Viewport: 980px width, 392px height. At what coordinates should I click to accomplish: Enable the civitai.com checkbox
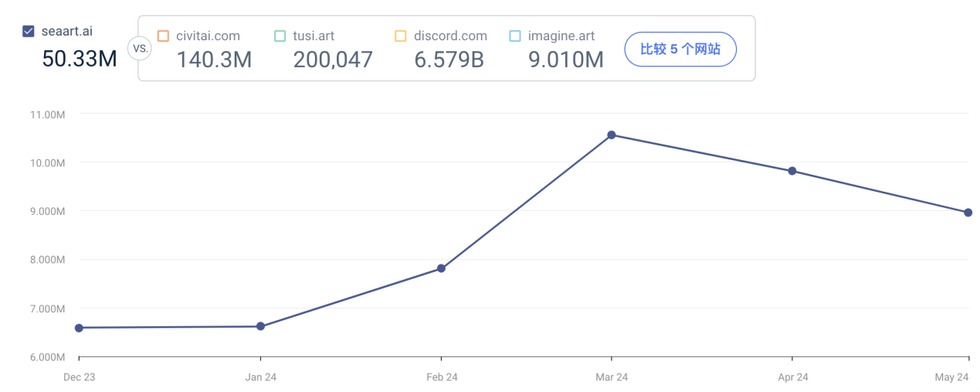163,36
